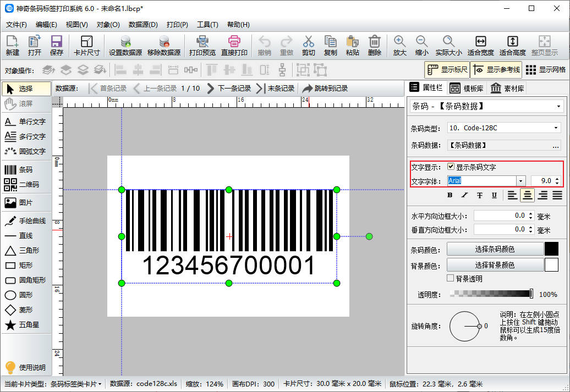Choose the 圆角矩形 rounded rectangle tool
570x392 pixels.
pyautogui.click(x=26, y=280)
